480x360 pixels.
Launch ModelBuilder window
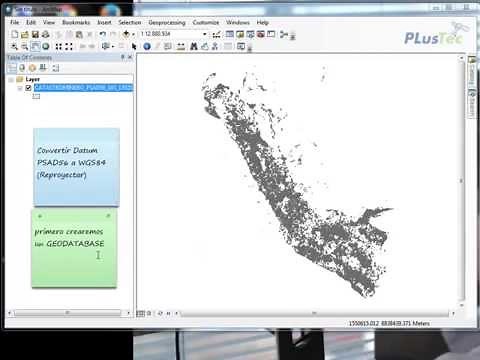284,34
